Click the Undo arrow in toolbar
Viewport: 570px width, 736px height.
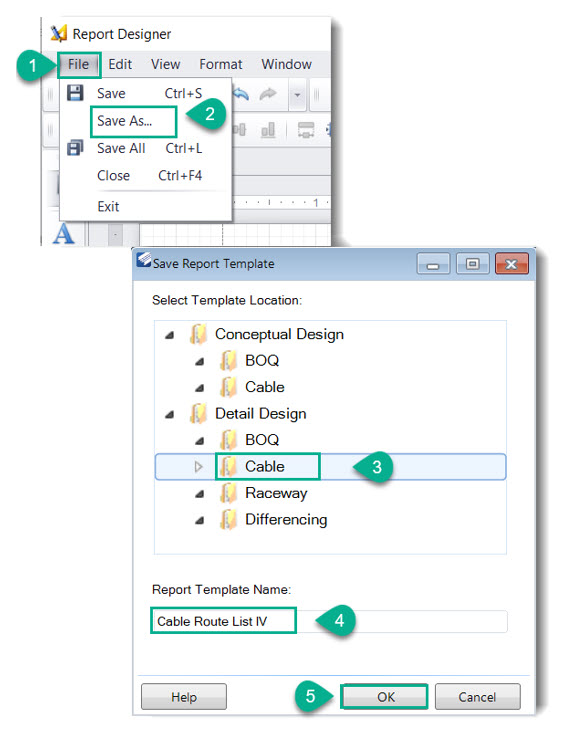tap(241, 94)
